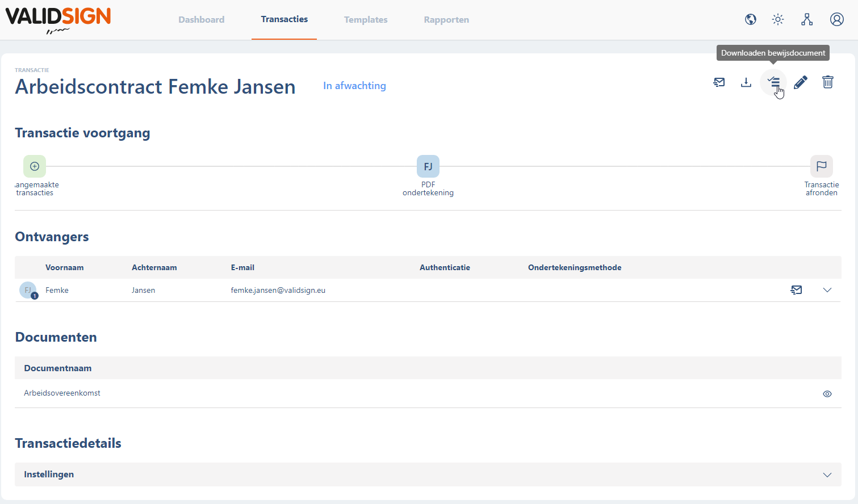Open the user account profile icon
858x504 pixels.
(x=837, y=19)
